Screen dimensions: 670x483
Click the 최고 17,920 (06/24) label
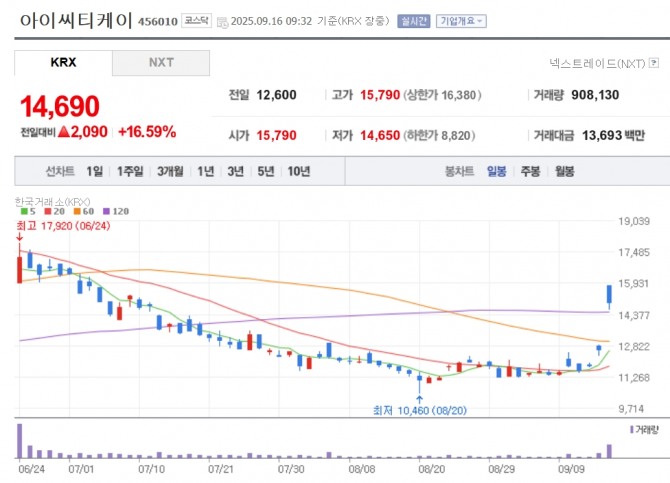(63, 226)
